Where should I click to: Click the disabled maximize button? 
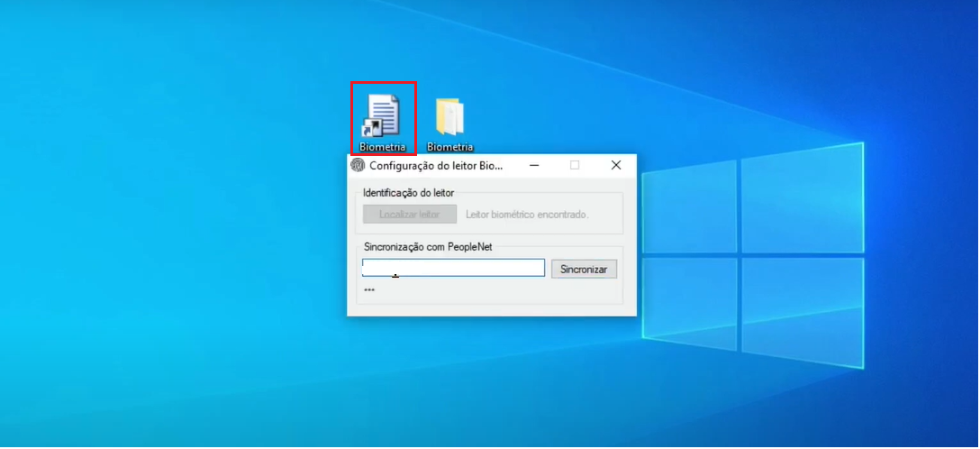click(x=575, y=165)
